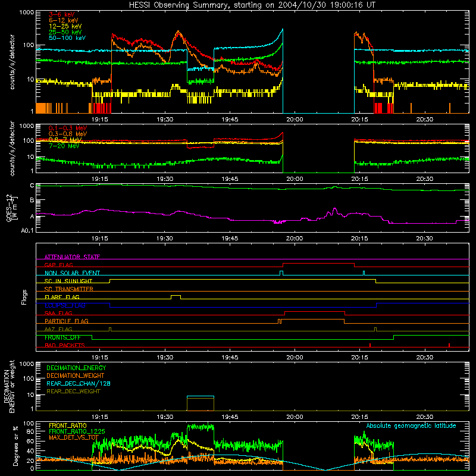Select the NON_SOLAR_EVENT flag label
Image resolution: width=476 pixels, height=476 pixels.
(x=72, y=273)
